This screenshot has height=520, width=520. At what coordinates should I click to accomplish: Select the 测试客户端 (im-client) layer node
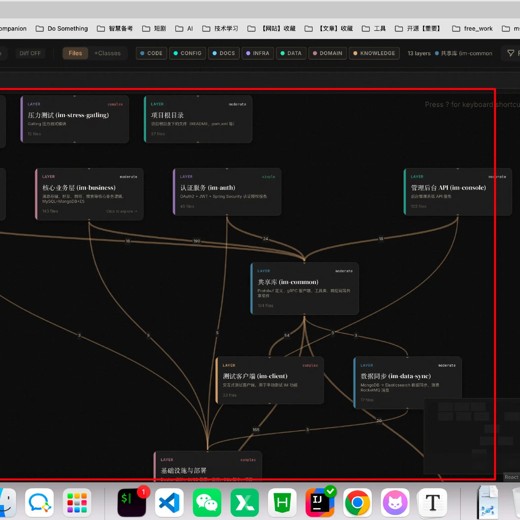click(270, 380)
